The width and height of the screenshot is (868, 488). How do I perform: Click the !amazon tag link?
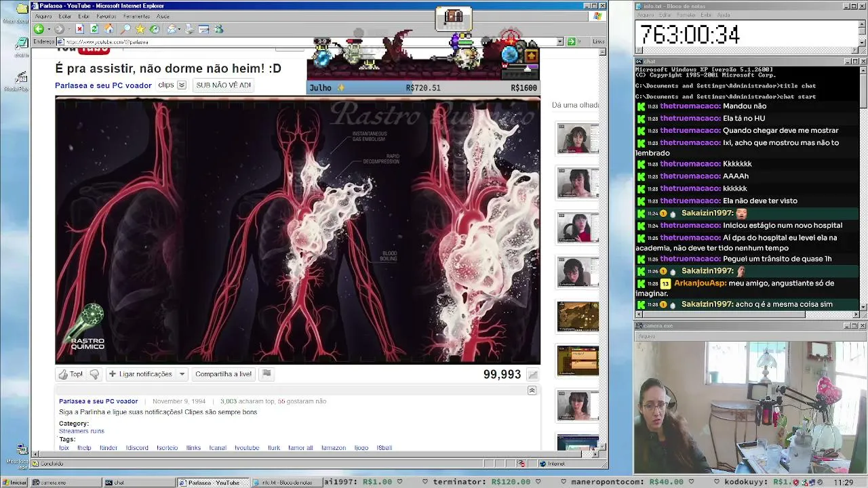pos(333,447)
